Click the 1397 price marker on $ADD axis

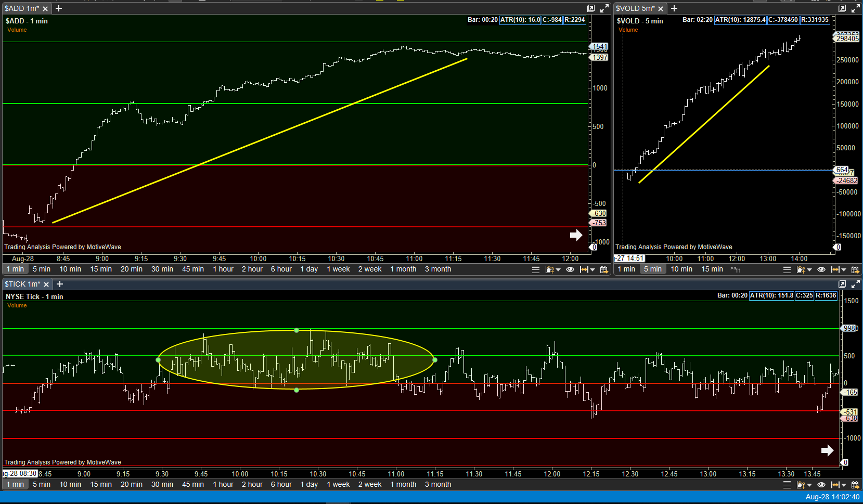[600, 57]
